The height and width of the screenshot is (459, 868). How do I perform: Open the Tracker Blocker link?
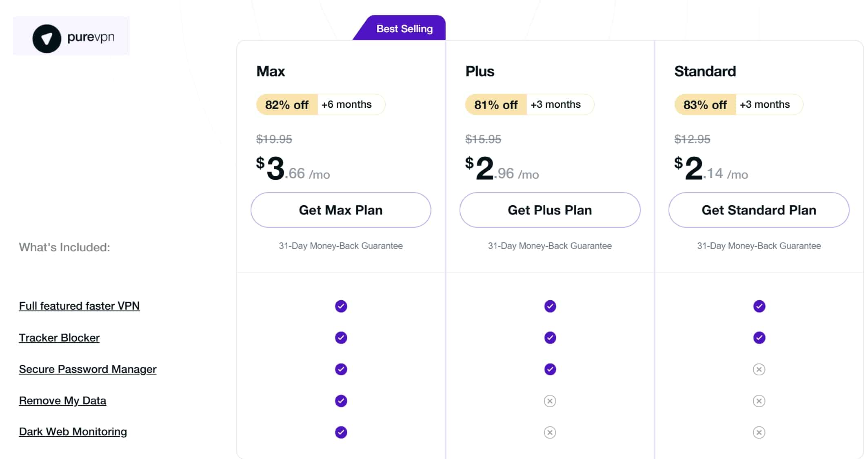click(x=59, y=338)
